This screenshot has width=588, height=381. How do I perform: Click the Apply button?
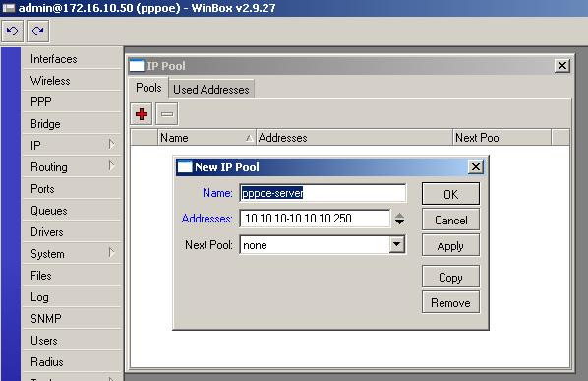coord(450,246)
